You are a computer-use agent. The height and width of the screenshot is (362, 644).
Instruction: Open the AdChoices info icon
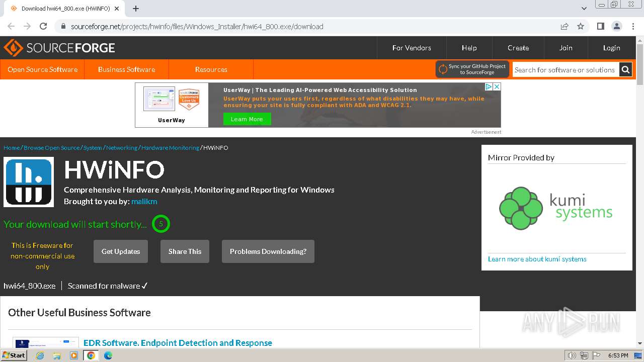coord(489,86)
